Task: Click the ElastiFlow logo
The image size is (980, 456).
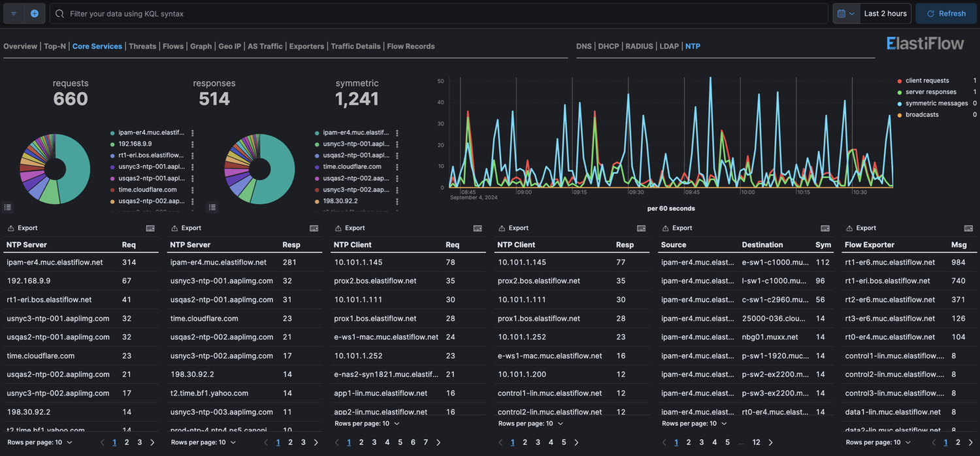Action: (925, 43)
